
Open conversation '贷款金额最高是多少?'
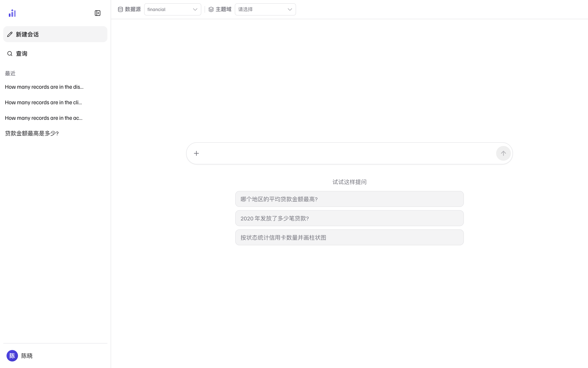coord(32,133)
